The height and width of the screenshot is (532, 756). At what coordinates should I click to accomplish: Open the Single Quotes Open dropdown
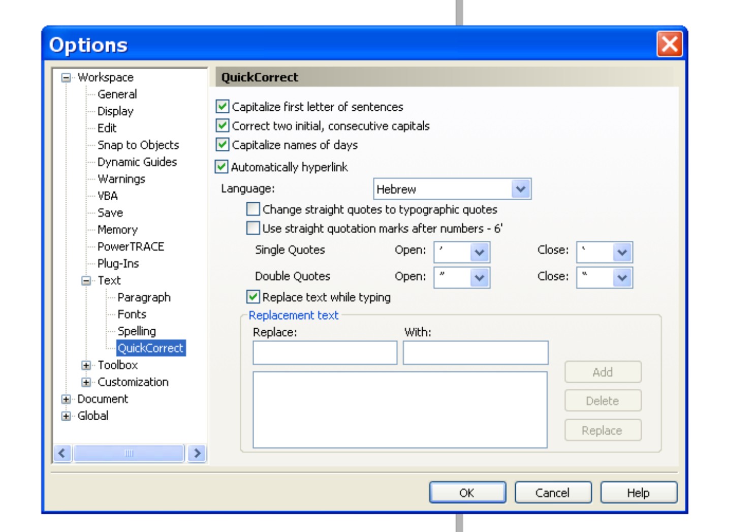click(479, 252)
